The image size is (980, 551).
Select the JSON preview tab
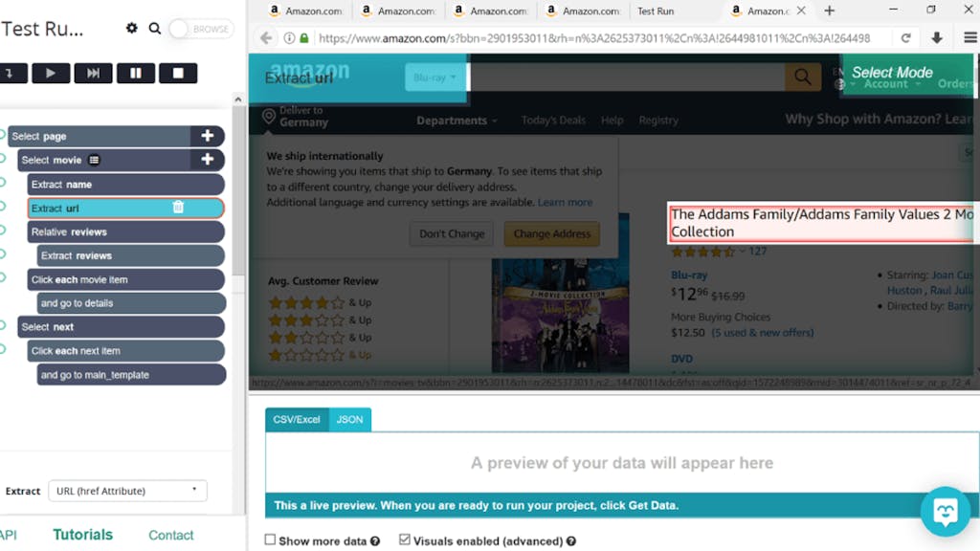(349, 419)
